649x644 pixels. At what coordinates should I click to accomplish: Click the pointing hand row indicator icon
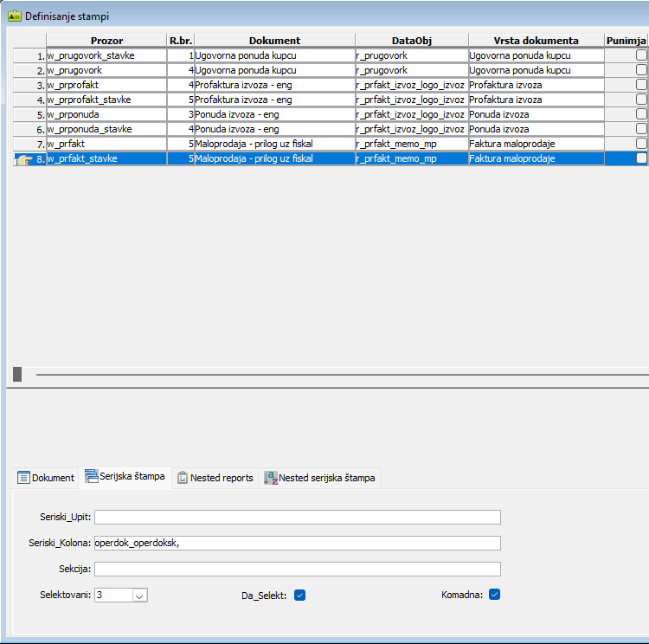click(23, 159)
